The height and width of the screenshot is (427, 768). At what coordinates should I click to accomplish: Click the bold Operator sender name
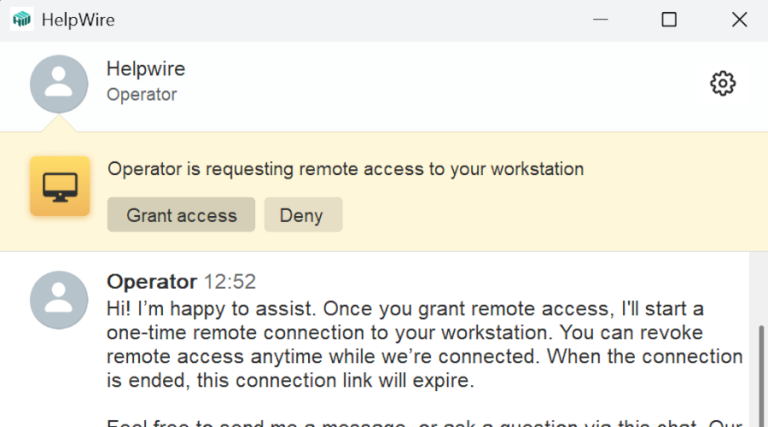point(152,282)
